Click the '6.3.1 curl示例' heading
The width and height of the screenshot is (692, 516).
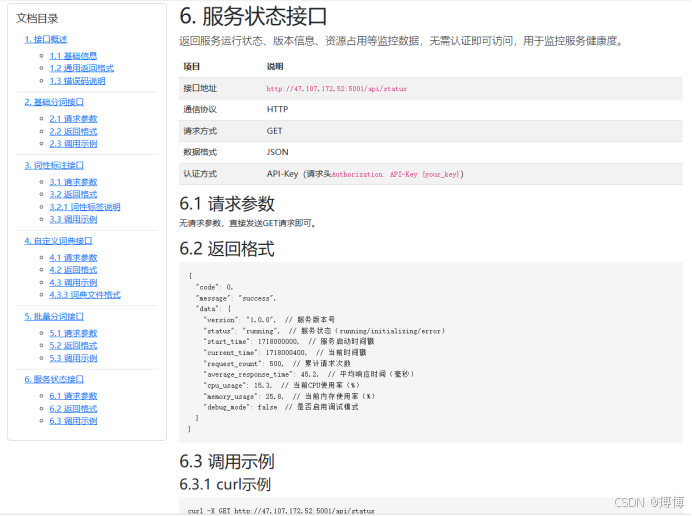[x=225, y=485]
